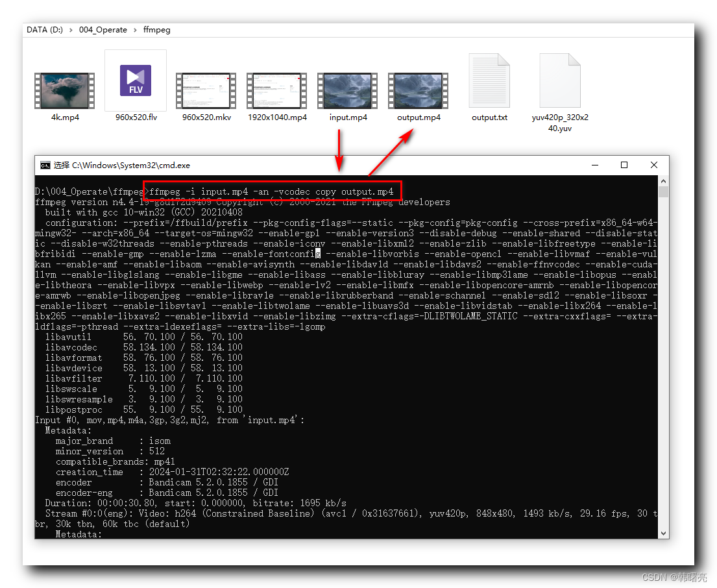Open the 004_Operate folder from breadcrumb
Viewport: 717px width, 588px height.
[x=103, y=29]
